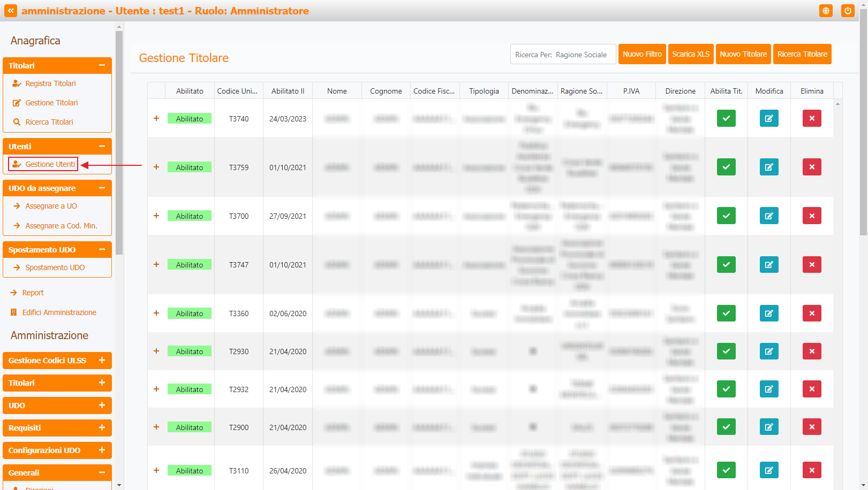
Task: Click the Scarica XLS button
Action: (690, 54)
